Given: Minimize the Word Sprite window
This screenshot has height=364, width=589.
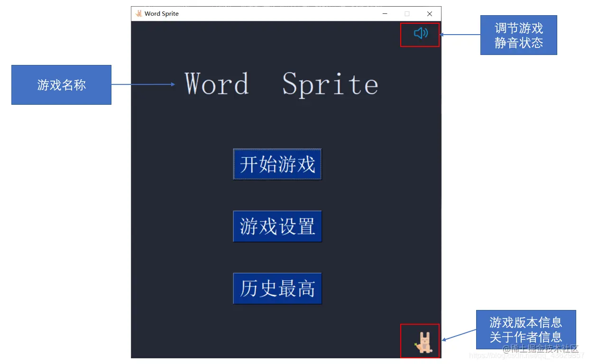Looking at the screenshot, I should [385, 13].
